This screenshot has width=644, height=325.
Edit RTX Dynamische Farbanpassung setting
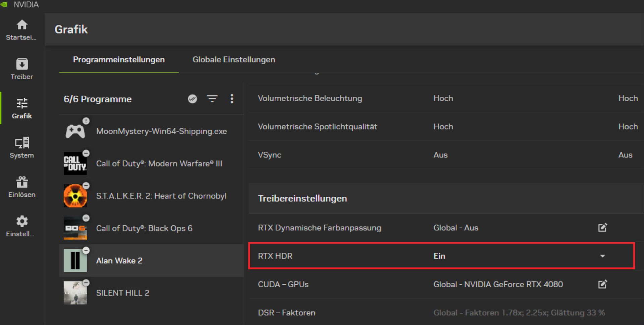[x=602, y=228]
